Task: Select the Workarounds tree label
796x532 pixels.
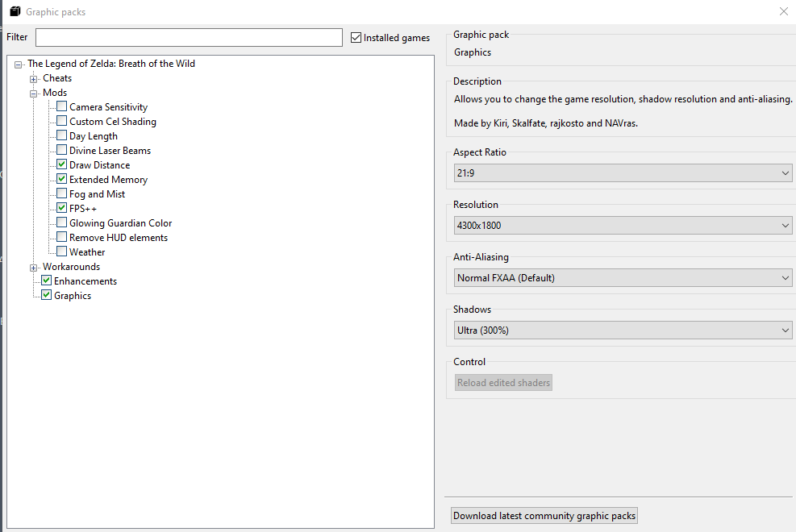Action: [72, 267]
